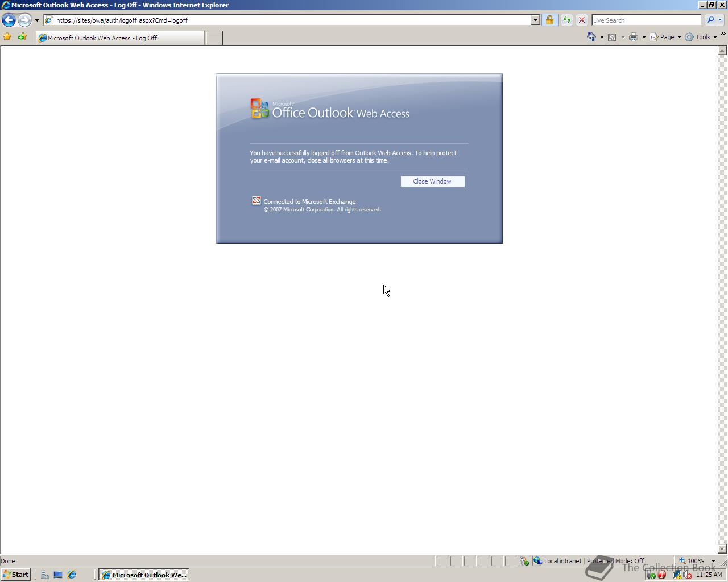Click the network warning tray icon
The width and height of the screenshot is (728, 582).
[x=677, y=575]
